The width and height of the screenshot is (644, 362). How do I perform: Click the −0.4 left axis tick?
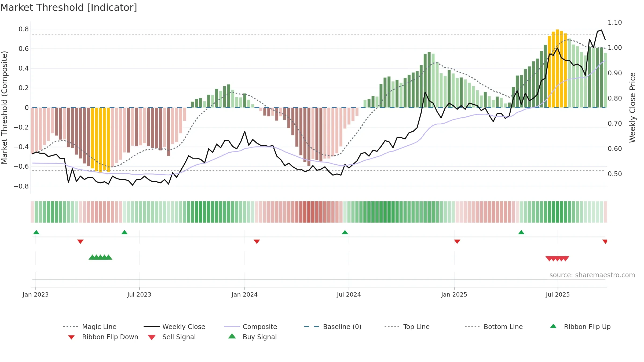[x=21, y=147]
